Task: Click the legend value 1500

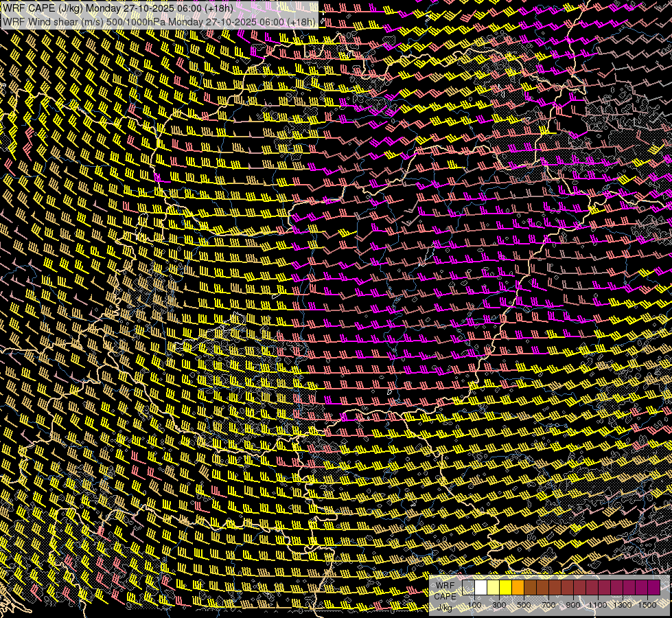Action: tap(647, 605)
